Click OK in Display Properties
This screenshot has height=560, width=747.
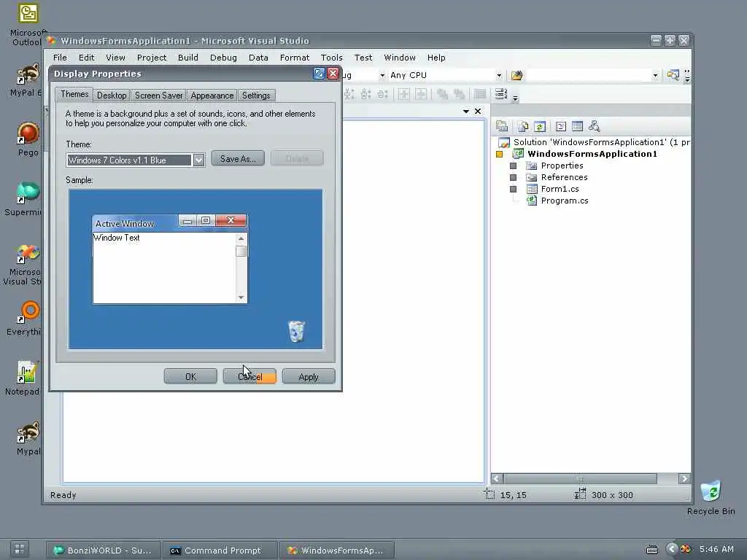[x=190, y=377]
